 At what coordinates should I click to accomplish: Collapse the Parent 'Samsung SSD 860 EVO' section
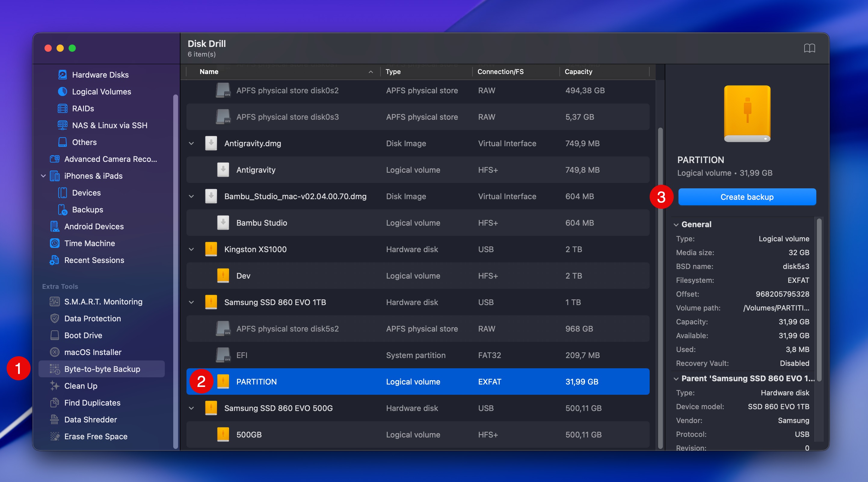(676, 378)
